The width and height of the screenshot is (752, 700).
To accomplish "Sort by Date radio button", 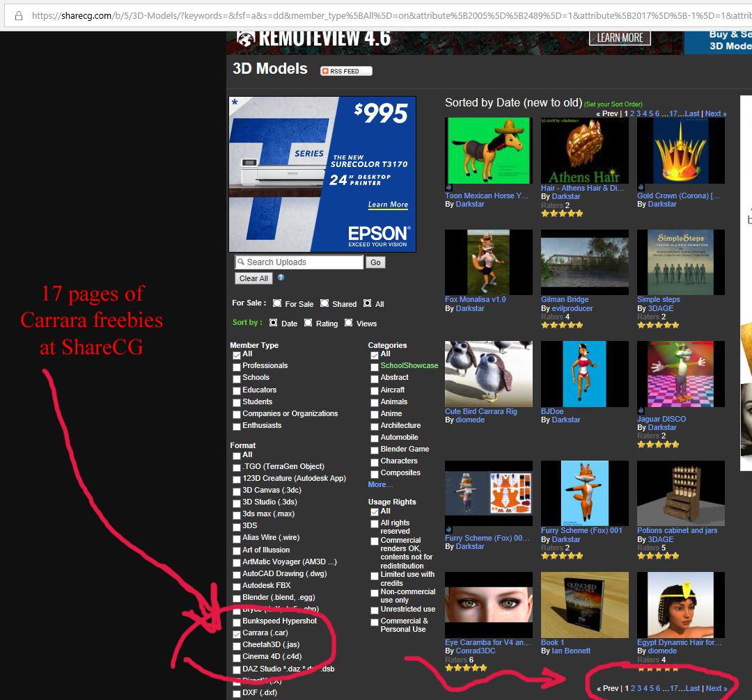I will pyautogui.click(x=274, y=323).
